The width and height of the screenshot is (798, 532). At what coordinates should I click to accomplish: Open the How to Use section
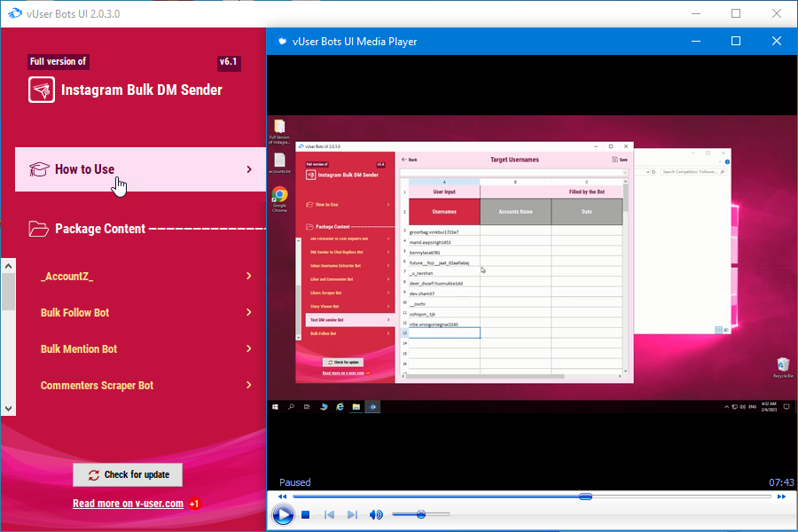click(140, 169)
